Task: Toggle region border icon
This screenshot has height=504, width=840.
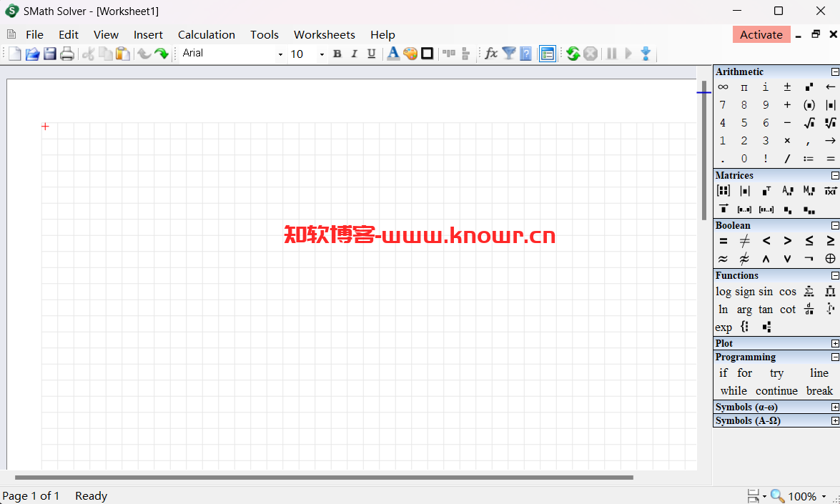Action: (x=427, y=54)
